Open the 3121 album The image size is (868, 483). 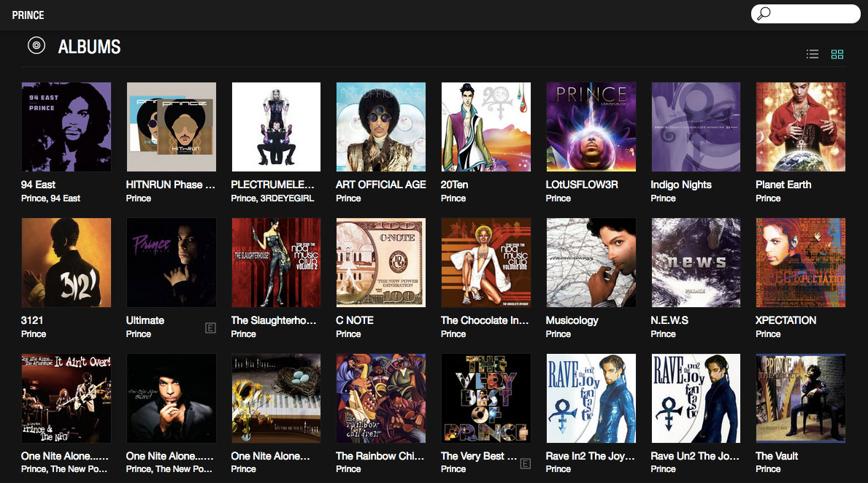[x=66, y=262]
